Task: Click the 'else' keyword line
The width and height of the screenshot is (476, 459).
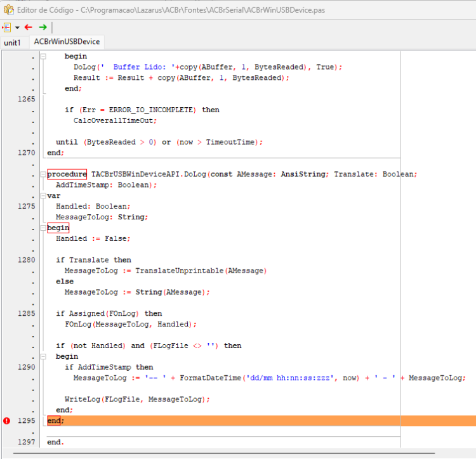Action: coord(65,281)
